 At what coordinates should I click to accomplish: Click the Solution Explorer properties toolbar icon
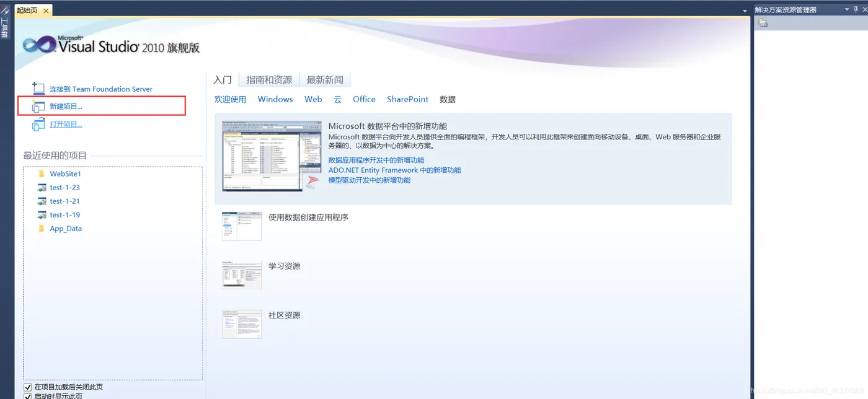pos(763,23)
